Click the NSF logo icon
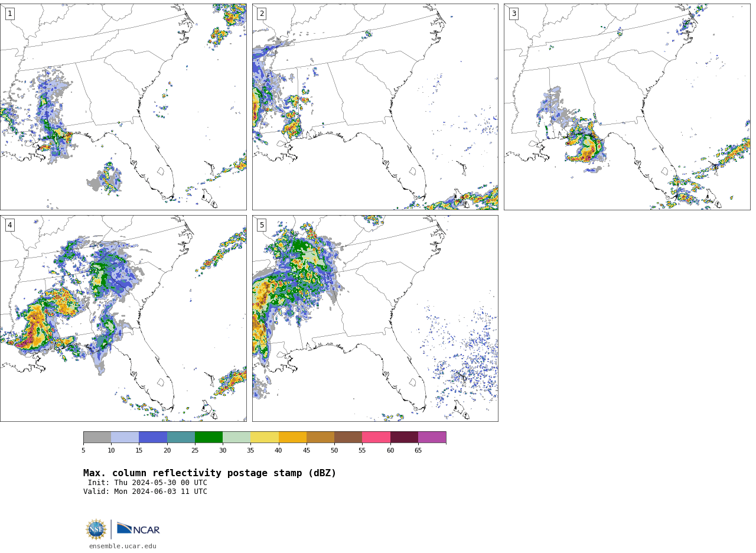 click(96, 529)
